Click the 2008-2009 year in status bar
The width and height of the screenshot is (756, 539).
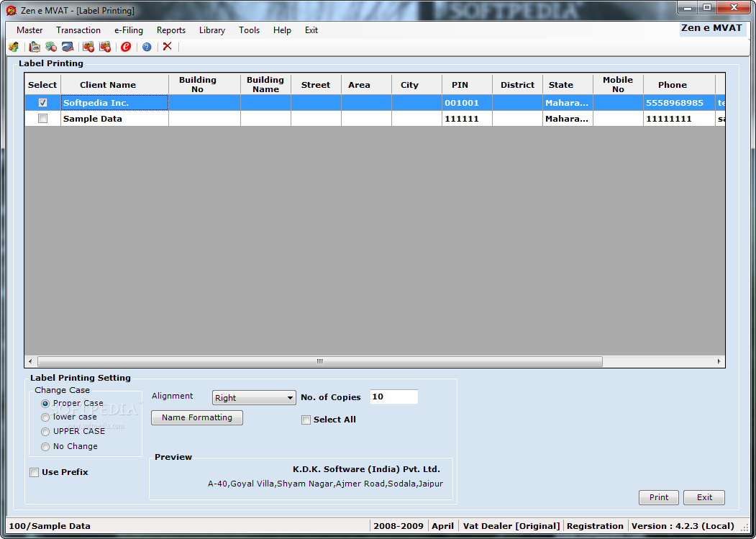point(399,526)
